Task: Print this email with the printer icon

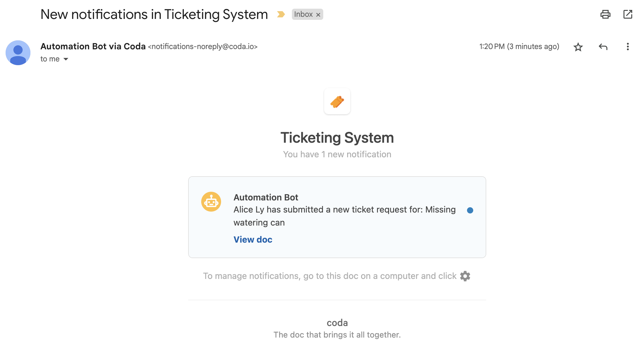Action: tap(605, 14)
